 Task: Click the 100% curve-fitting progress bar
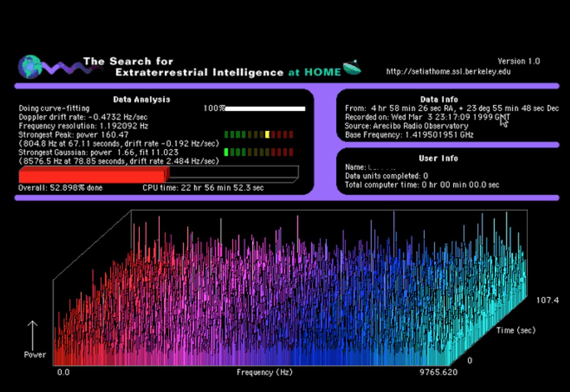pos(264,108)
